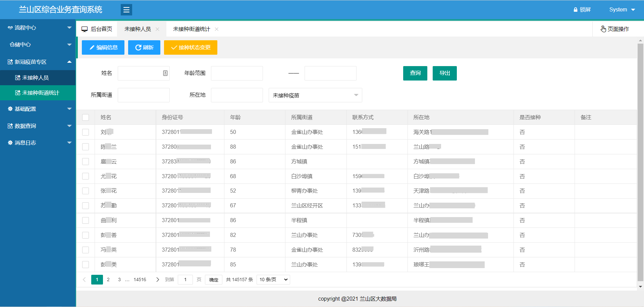This screenshot has width=644, height=307.
Task: Expand the 消息日志 menu arrow
Action: pos(69,143)
